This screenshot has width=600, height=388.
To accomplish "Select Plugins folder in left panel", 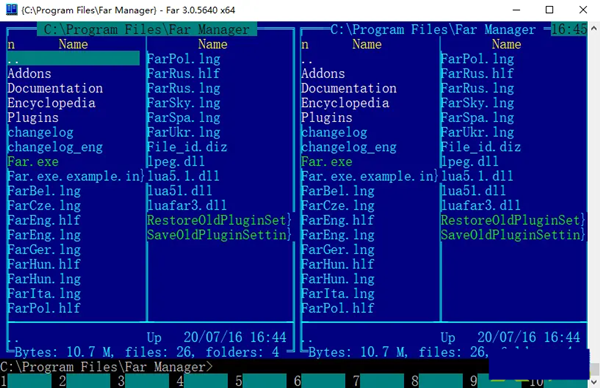I will [x=33, y=117].
